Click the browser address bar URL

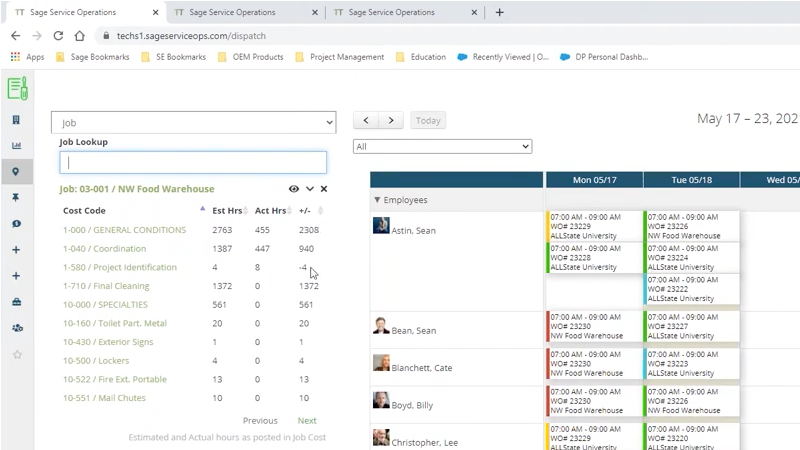click(x=191, y=36)
